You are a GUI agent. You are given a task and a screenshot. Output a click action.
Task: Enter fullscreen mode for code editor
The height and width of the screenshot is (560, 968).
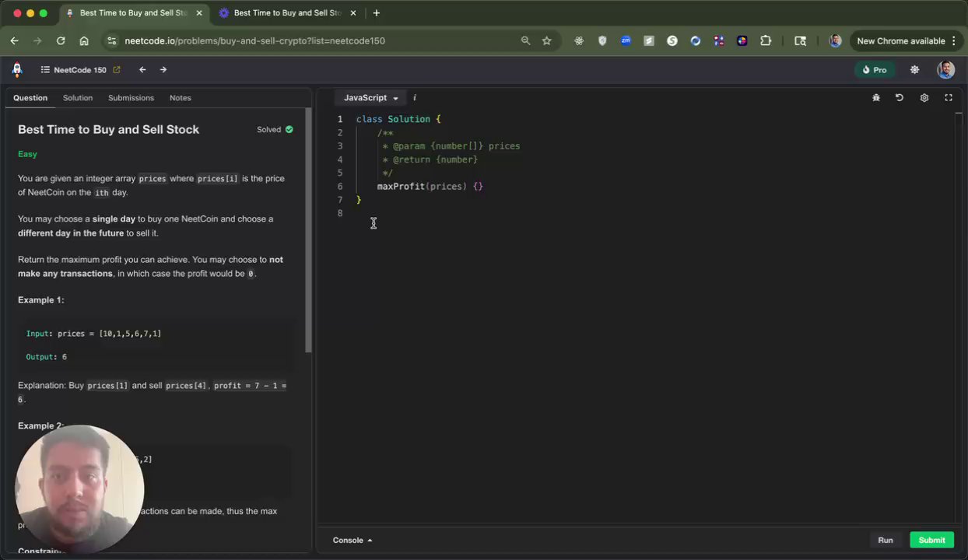coord(948,98)
